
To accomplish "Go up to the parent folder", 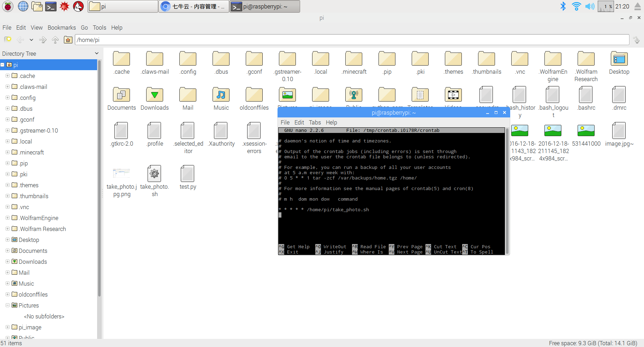I will [55, 40].
